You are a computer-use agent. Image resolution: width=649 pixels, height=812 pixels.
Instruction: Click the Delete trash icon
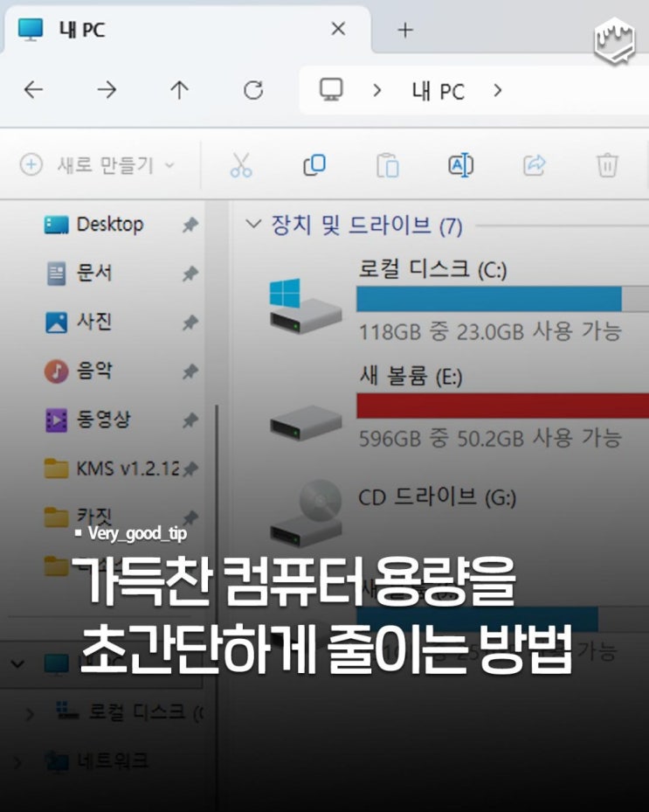(x=607, y=165)
